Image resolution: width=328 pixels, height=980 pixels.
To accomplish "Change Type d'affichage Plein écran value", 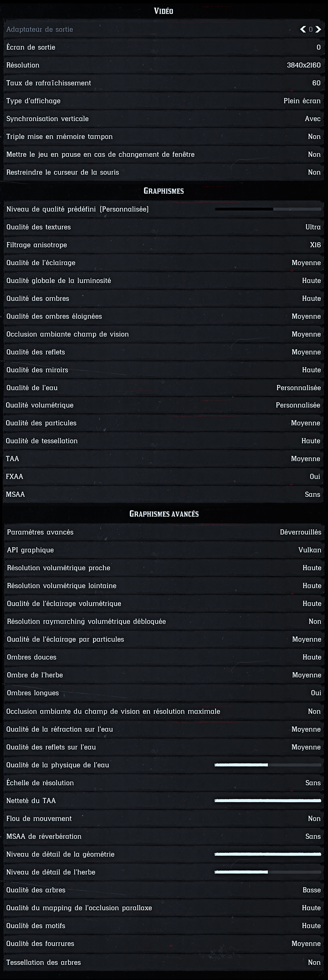I will click(164, 101).
